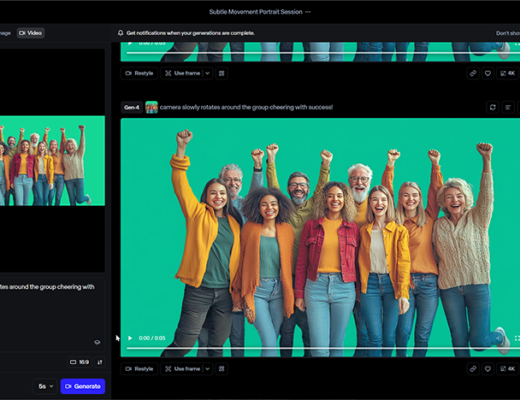Click the regenerate arrows icon on the prompt row
This screenshot has width=520, height=400.
[x=493, y=107]
